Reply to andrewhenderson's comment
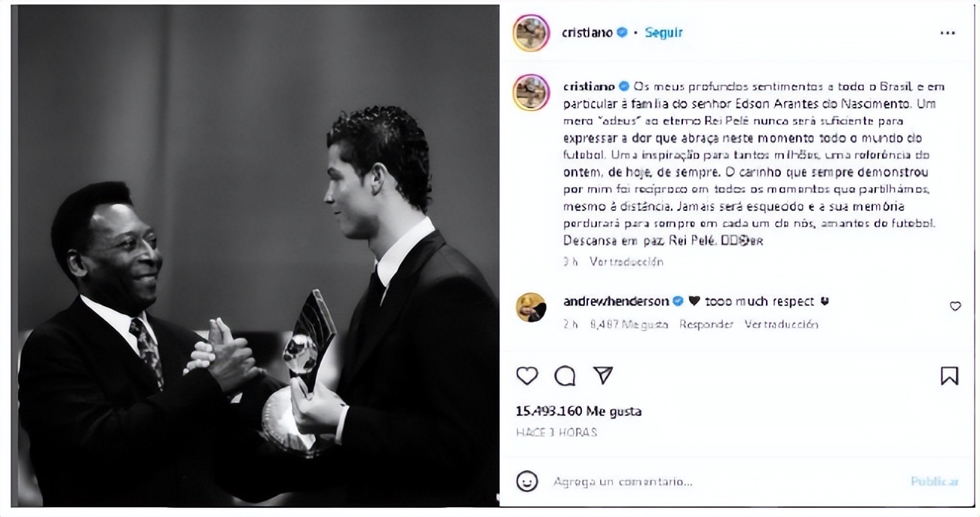 [x=706, y=324]
